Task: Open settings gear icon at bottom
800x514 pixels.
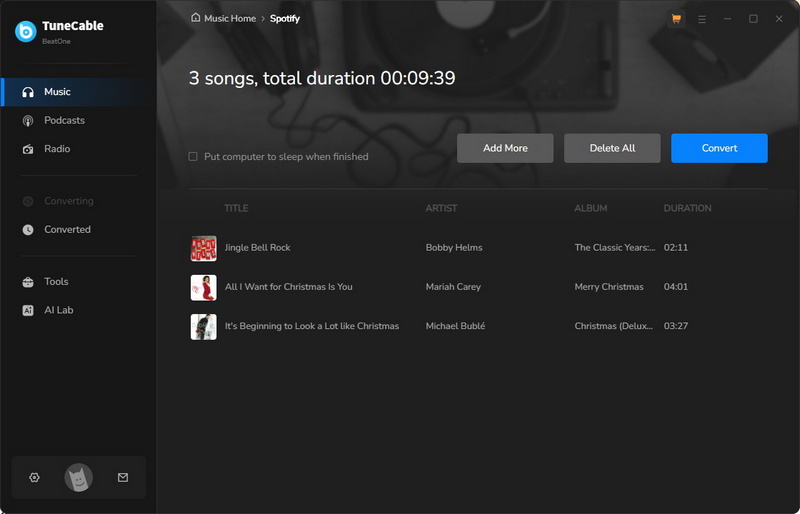Action: tap(34, 477)
